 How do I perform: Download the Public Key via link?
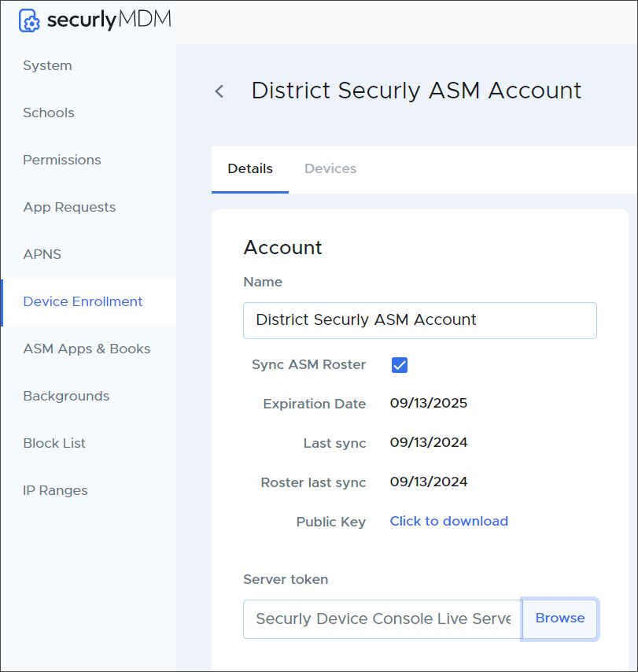click(x=449, y=521)
